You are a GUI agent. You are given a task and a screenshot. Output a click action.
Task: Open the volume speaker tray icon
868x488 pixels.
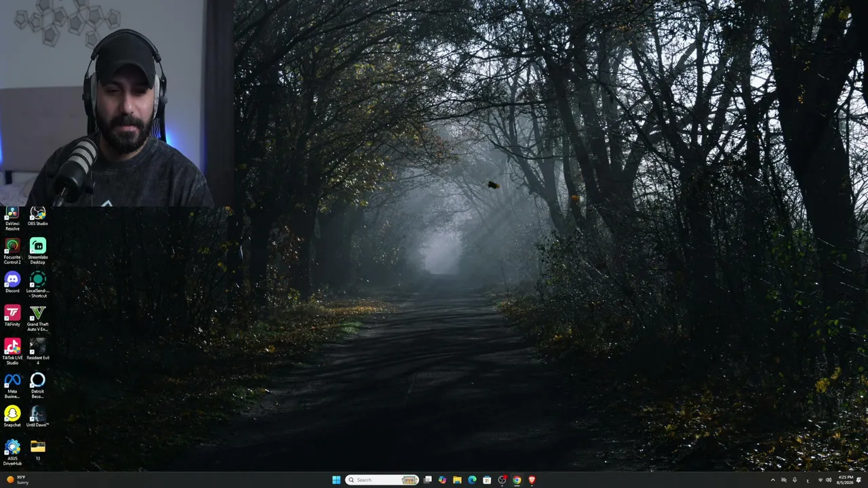pyautogui.click(x=829, y=480)
